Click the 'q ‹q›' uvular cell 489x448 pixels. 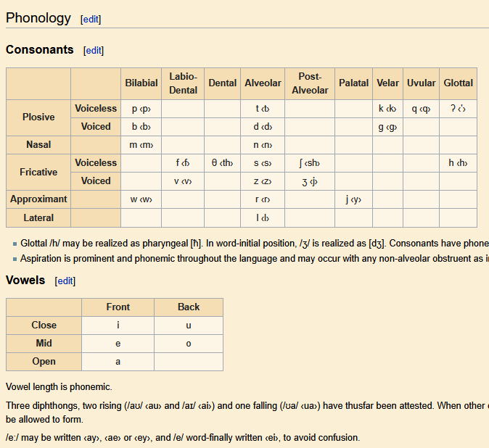tap(422, 109)
